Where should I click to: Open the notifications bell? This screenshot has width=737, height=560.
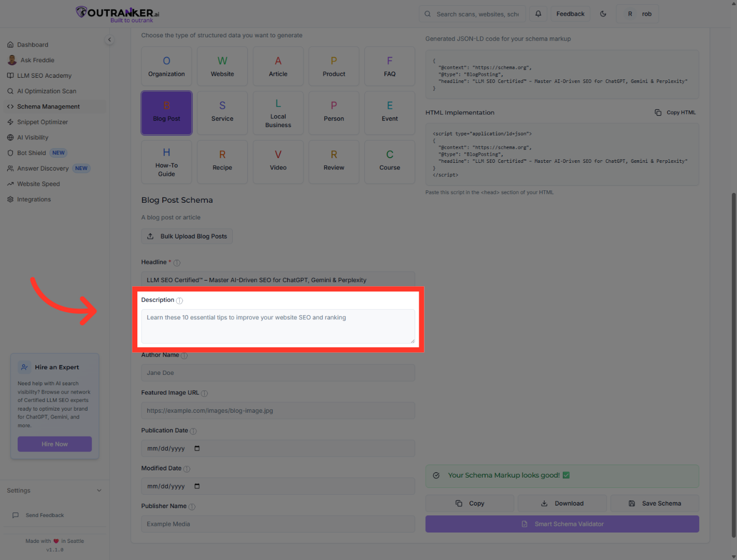tap(538, 14)
